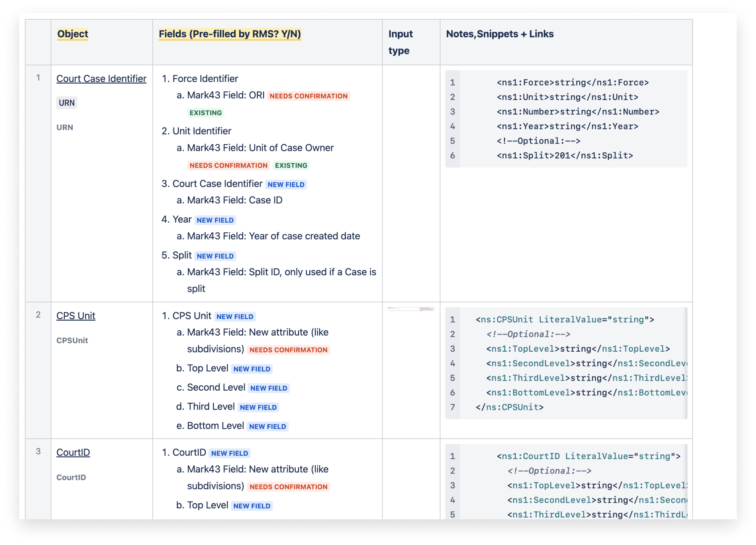Click the NEW FIELD badge beside Bottom Level
Screen dimensions: 756x545
click(268, 427)
